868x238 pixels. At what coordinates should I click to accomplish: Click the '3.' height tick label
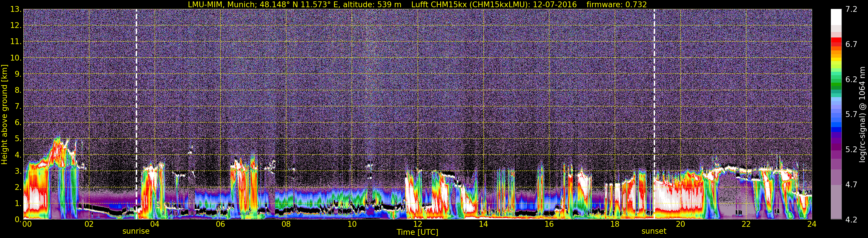point(18,171)
